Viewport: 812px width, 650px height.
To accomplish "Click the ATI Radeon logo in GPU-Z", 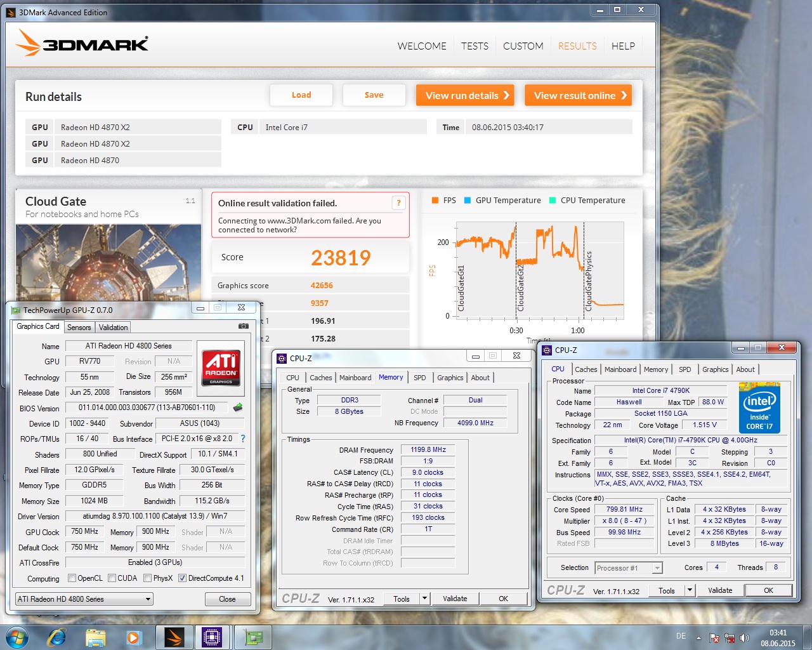I will click(221, 367).
